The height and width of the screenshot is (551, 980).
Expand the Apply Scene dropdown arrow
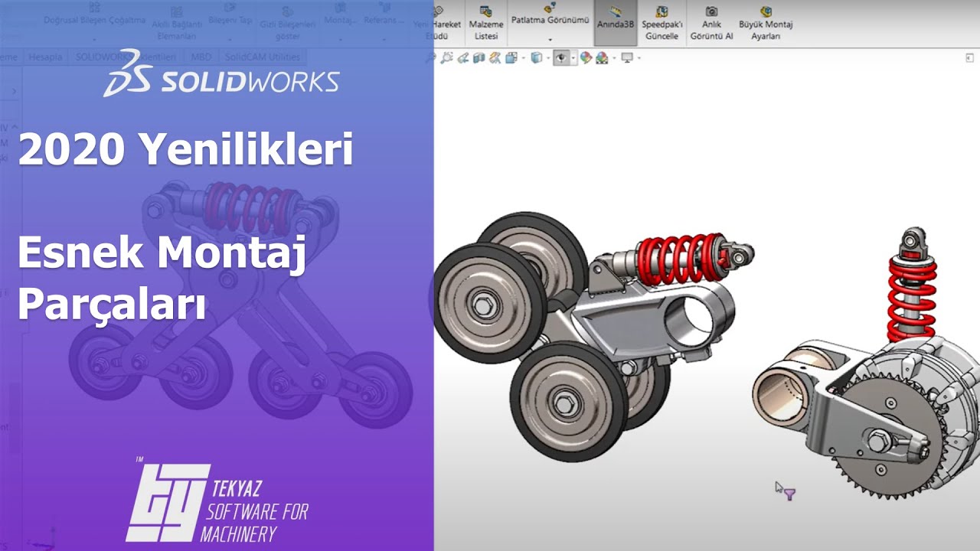[614, 58]
